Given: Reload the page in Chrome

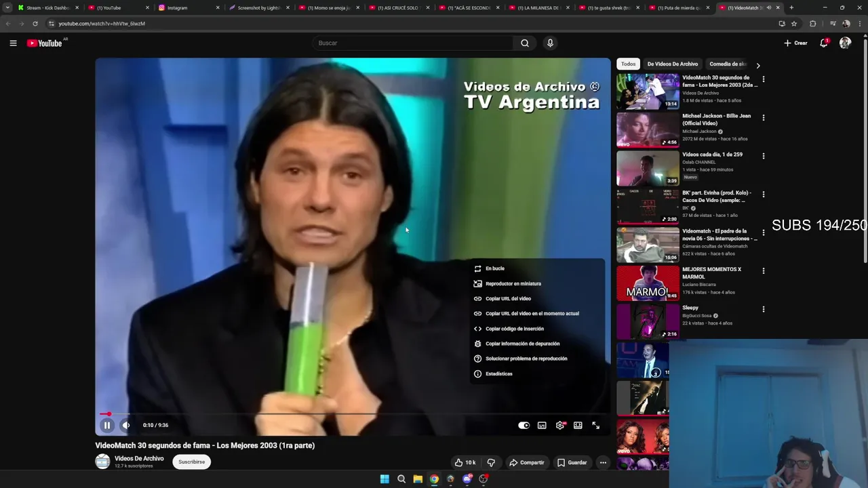Looking at the screenshot, I should point(35,23).
